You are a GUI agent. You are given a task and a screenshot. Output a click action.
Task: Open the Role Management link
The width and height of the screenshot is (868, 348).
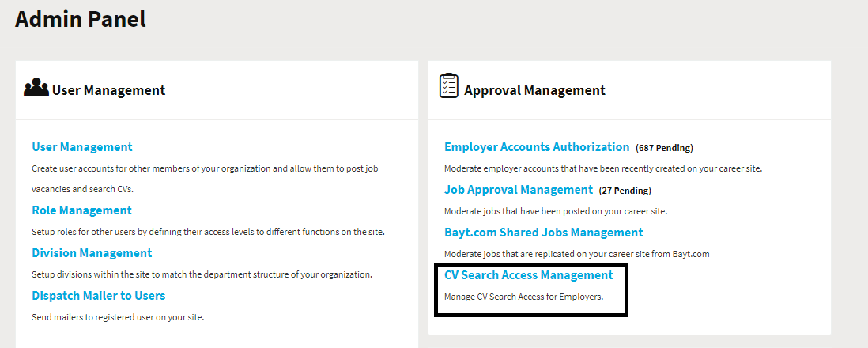click(82, 210)
